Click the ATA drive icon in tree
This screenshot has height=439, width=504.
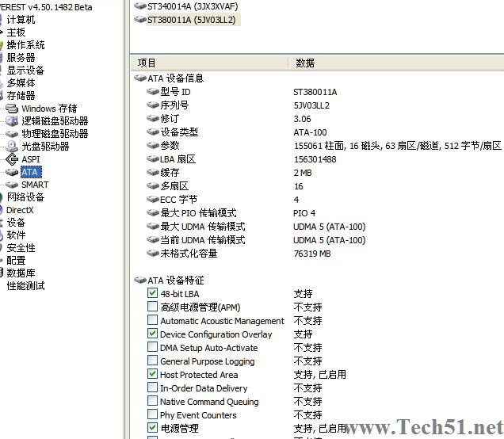coord(12,172)
